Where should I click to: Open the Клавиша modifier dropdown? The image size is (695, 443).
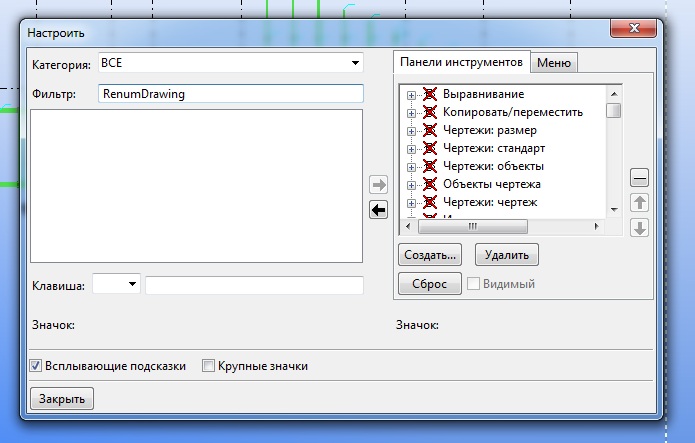pyautogui.click(x=116, y=284)
